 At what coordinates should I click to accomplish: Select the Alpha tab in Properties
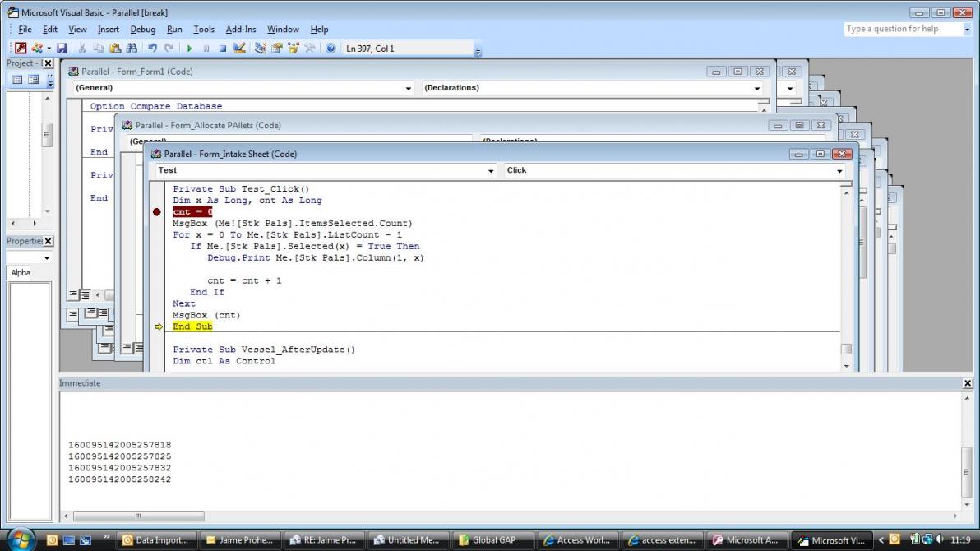(x=21, y=273)
